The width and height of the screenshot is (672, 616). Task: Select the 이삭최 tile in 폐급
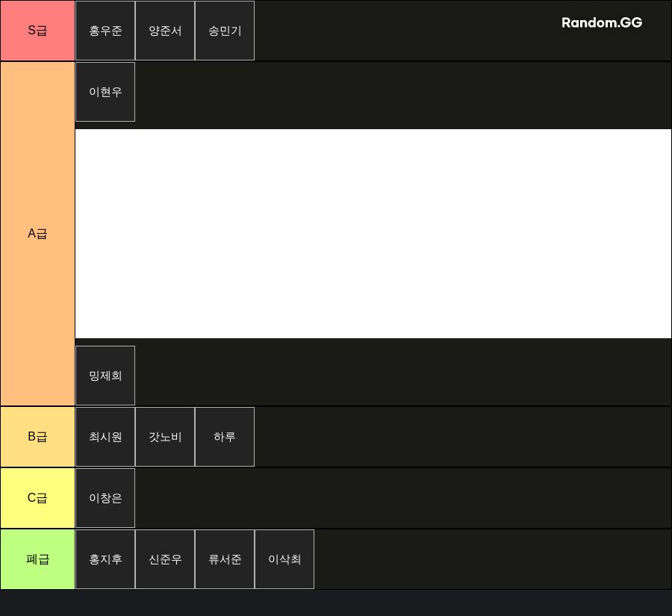pyautogui.click(x=284, y=559)
